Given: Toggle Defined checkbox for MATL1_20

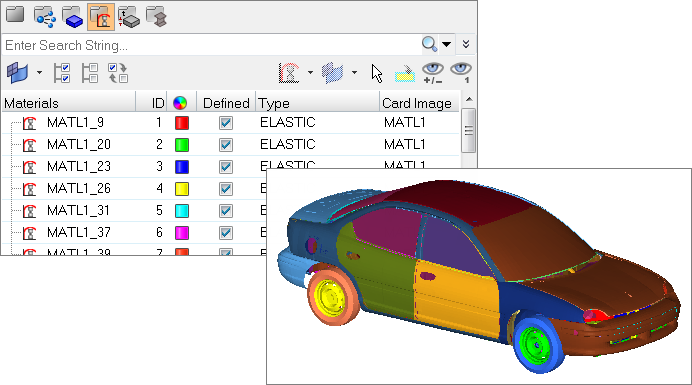Looking at the screenshot, I should pos(226,145).
